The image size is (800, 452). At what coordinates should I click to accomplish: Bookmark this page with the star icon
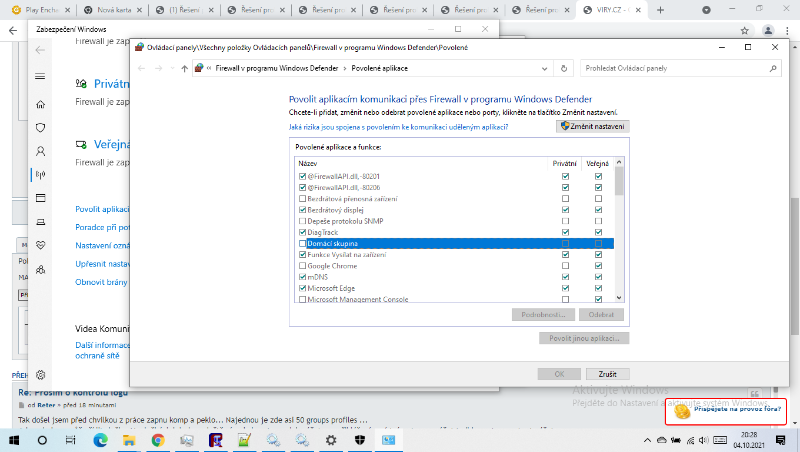(744, 31)
